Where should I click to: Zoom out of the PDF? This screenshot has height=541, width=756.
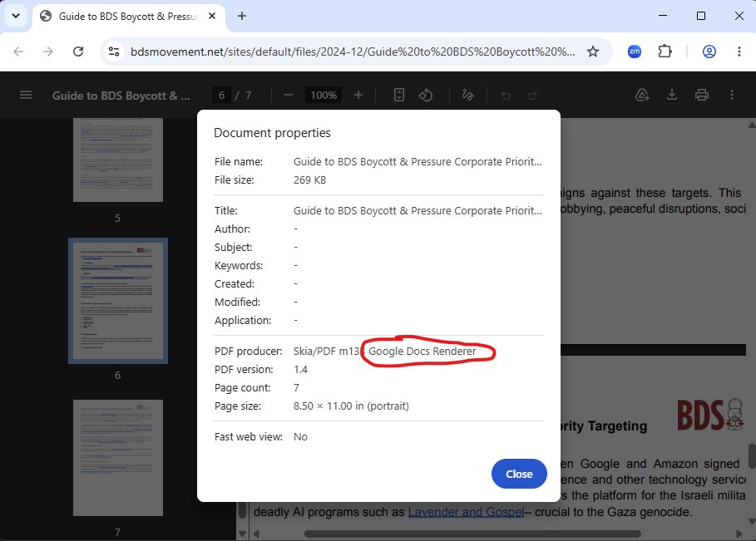pyautogui.click(x=289, y=95)
